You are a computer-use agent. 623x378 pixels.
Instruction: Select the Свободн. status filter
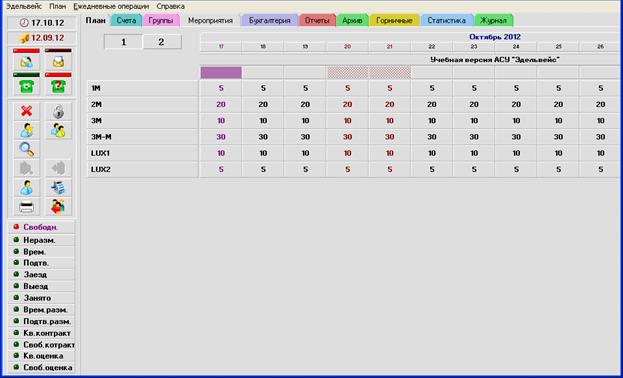pos(41,227)
